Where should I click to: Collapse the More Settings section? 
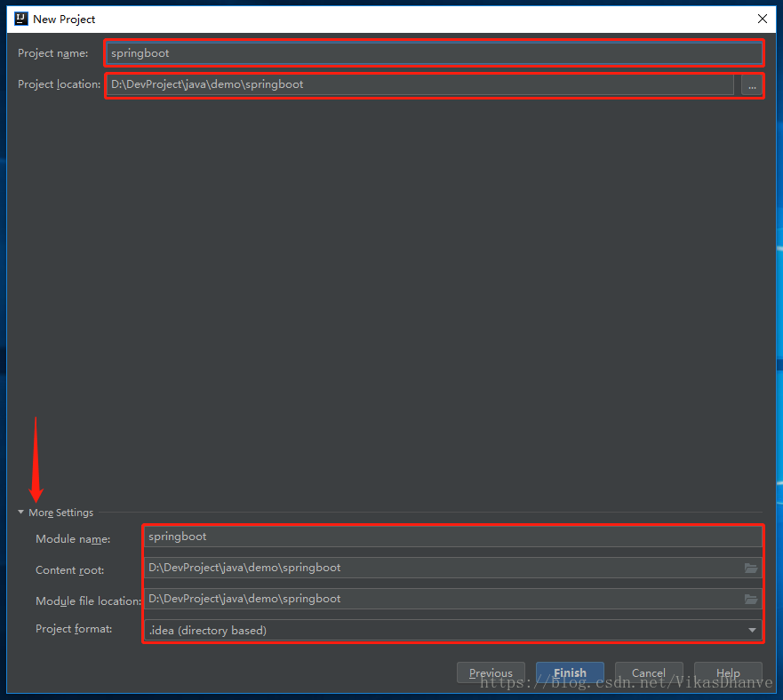click(x=21, y=513)
